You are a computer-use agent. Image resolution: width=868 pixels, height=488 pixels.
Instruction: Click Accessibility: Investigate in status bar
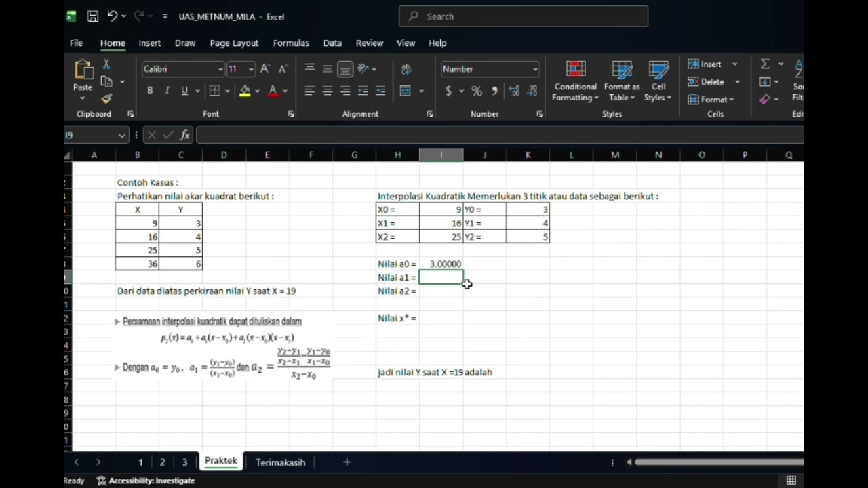146,481
